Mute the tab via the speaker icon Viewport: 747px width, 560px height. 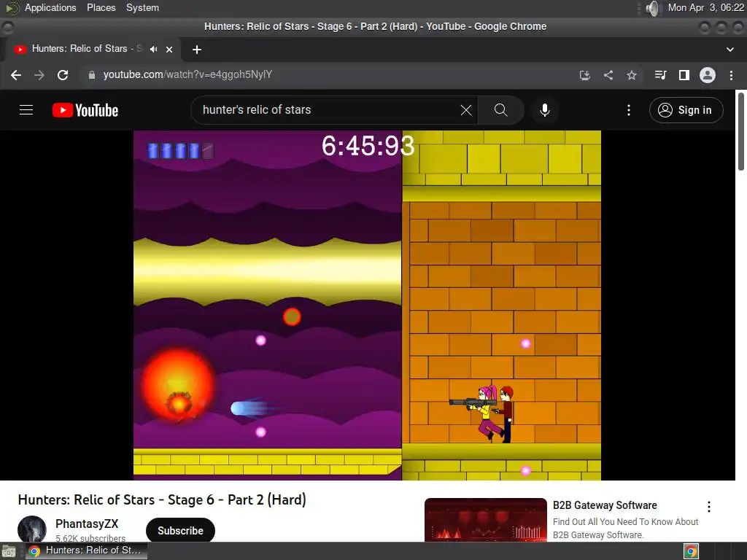click(153, 49)
